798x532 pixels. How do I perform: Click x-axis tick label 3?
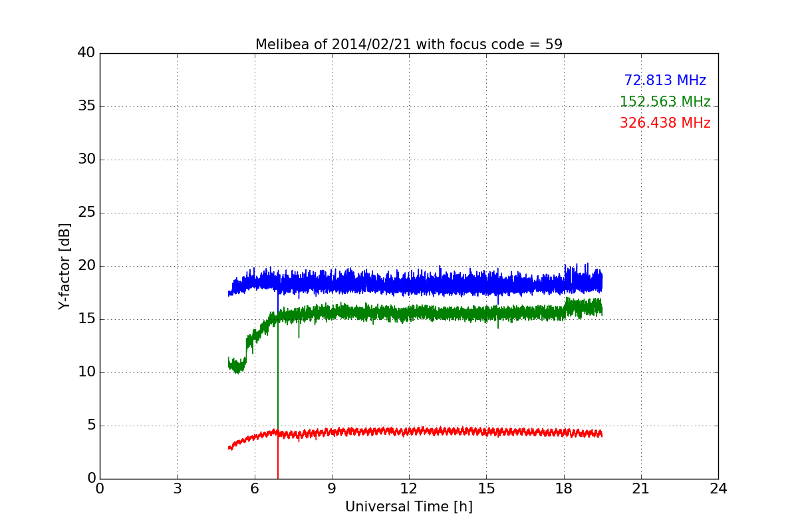[177, 489]
